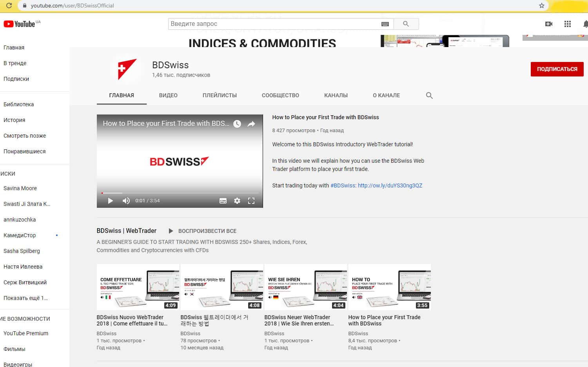Reload the page with the browser refresh icon
This screenshot has height=367, width=588.
[9, 5]
